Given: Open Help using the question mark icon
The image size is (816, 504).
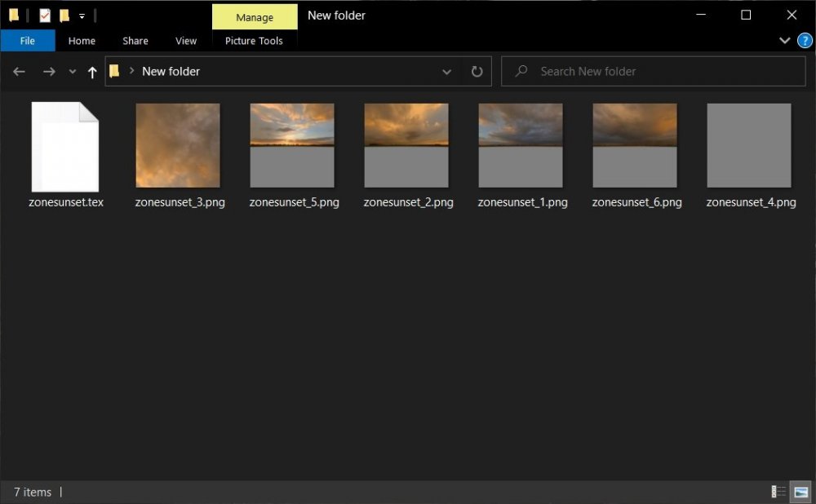Looking at the screenshot, I should click(805, 40).
